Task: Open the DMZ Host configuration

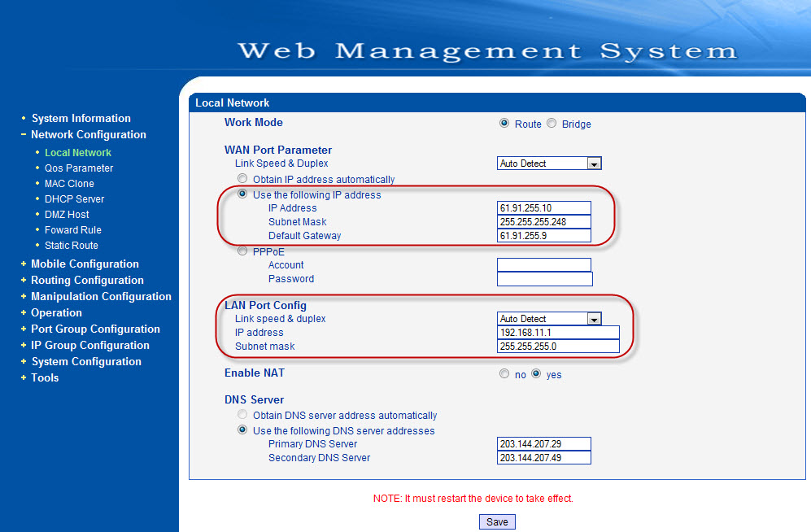Action: click(x=67, y=214)
